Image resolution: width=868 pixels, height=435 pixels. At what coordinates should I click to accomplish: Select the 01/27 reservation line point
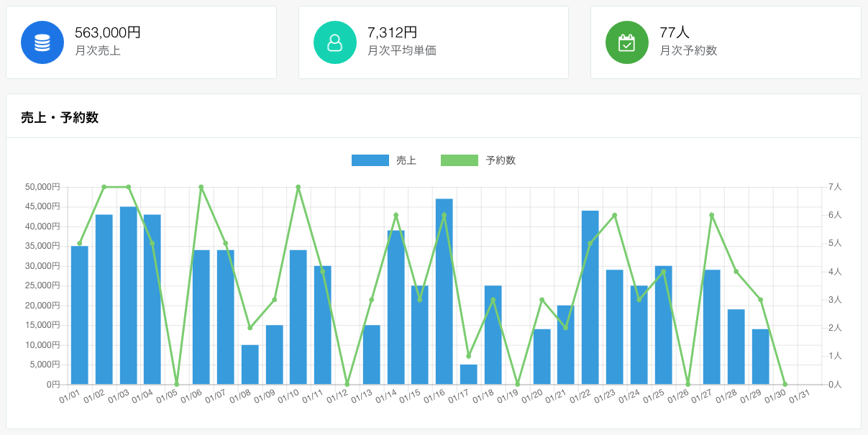pos(711,215)
